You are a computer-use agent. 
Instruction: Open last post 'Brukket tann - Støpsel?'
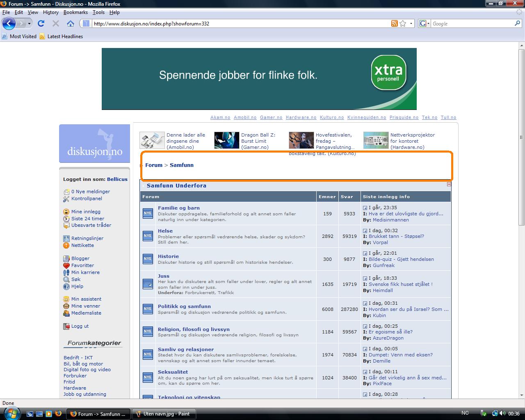click(396, 236)
